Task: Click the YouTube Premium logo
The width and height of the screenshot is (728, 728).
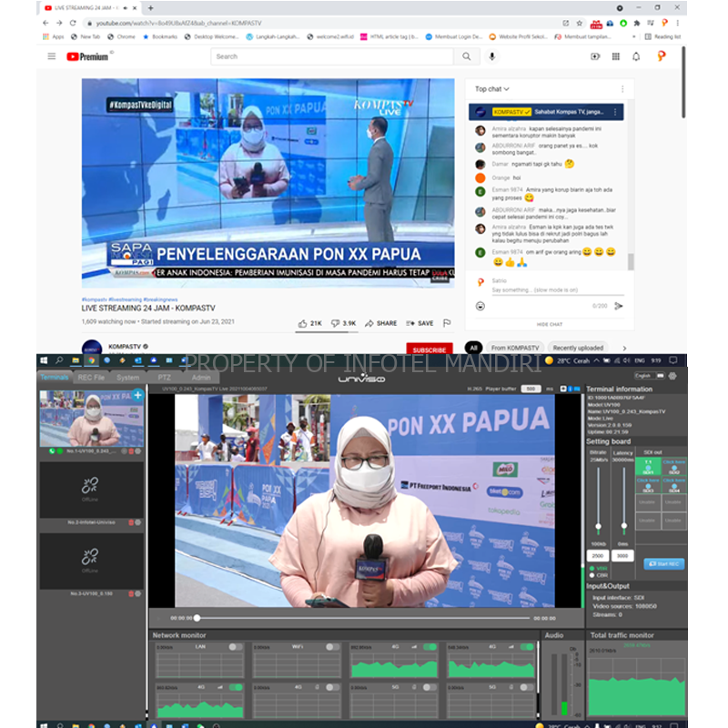Action: [87, 56]
